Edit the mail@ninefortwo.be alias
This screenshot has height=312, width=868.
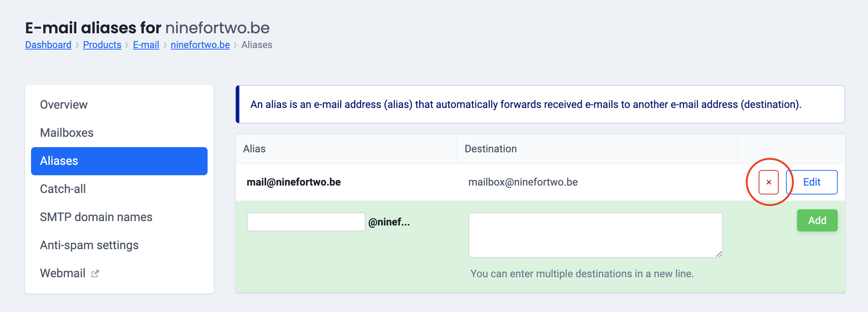811,182
